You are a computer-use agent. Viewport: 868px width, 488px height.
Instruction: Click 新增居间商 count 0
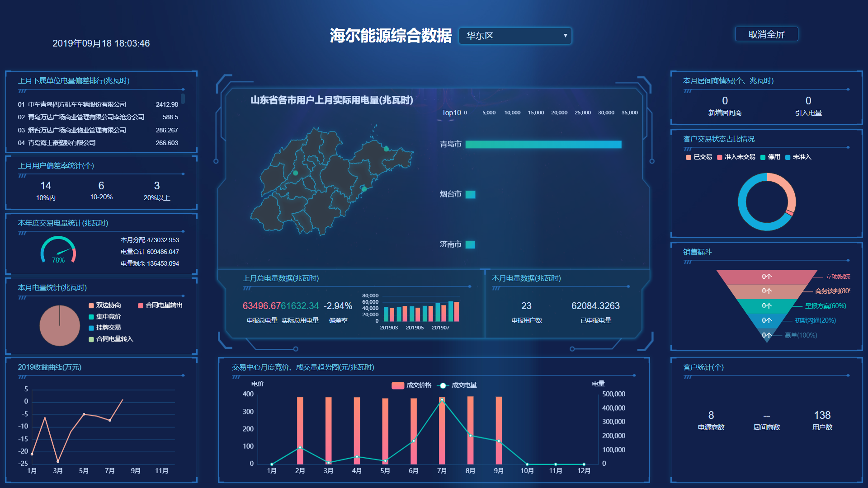[725, 101]
